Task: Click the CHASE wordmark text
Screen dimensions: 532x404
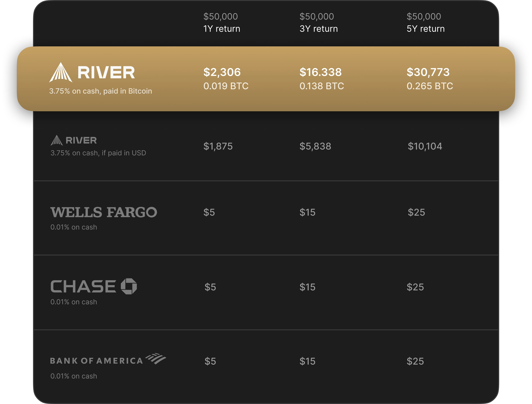Action: click(83, 287)
